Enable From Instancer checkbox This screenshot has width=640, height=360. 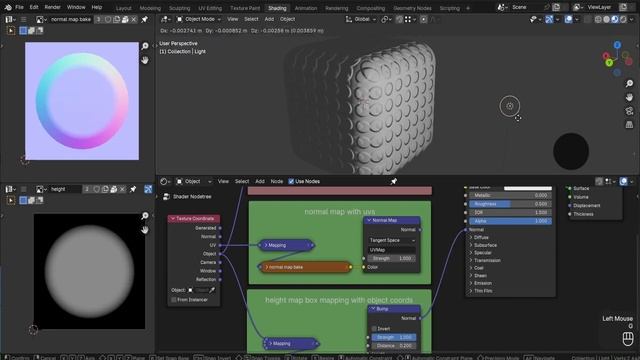[174, 300]
